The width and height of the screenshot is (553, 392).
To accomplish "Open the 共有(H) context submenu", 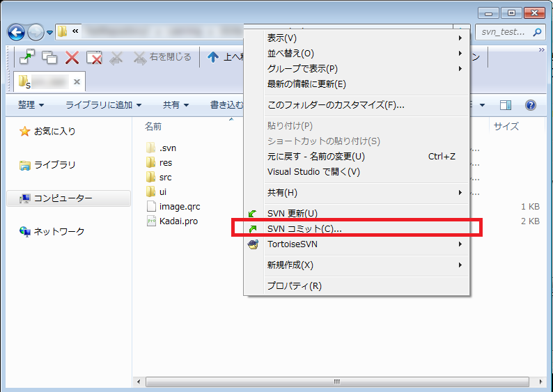I will point(357,192).
